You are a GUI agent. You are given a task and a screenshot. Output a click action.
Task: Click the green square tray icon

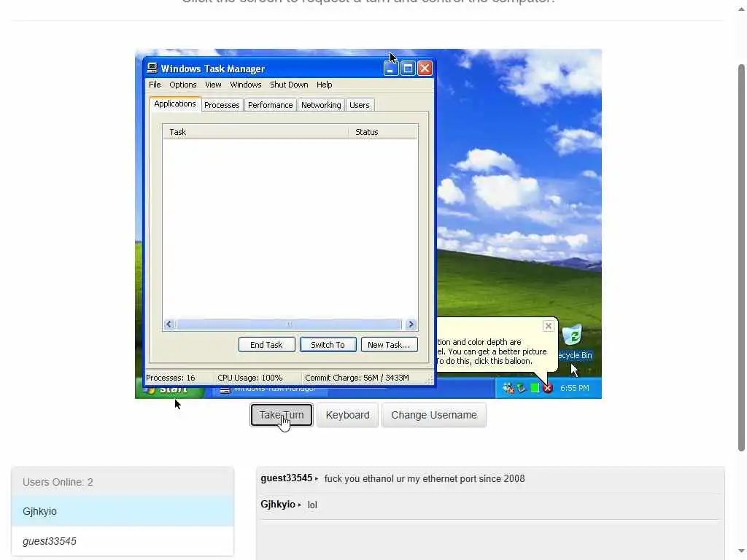[x=535, y=388]
